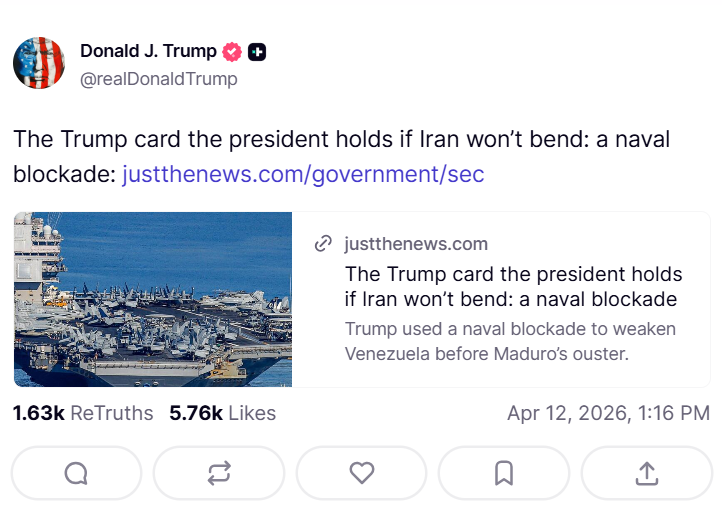Click the ReTruth arrows icon
The height and width of the screenshot is (525, 722).
click(x=219, y=473)
